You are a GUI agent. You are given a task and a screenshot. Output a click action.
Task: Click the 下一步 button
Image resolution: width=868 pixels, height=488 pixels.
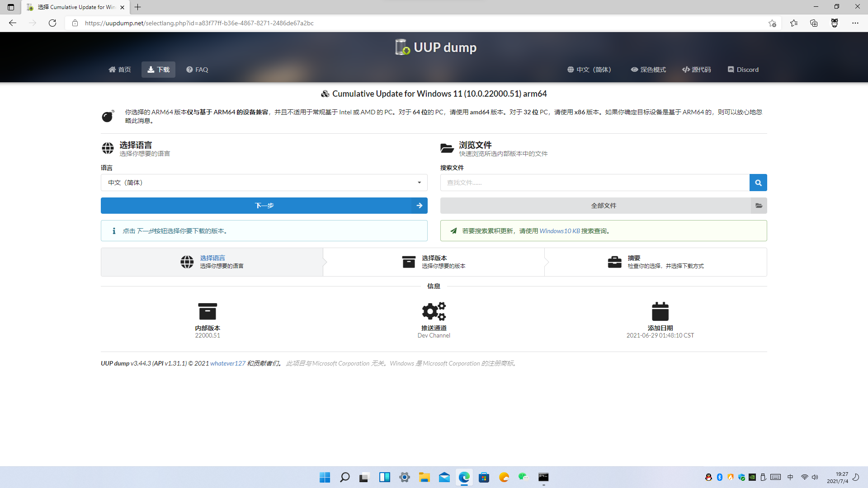[264, 206]
